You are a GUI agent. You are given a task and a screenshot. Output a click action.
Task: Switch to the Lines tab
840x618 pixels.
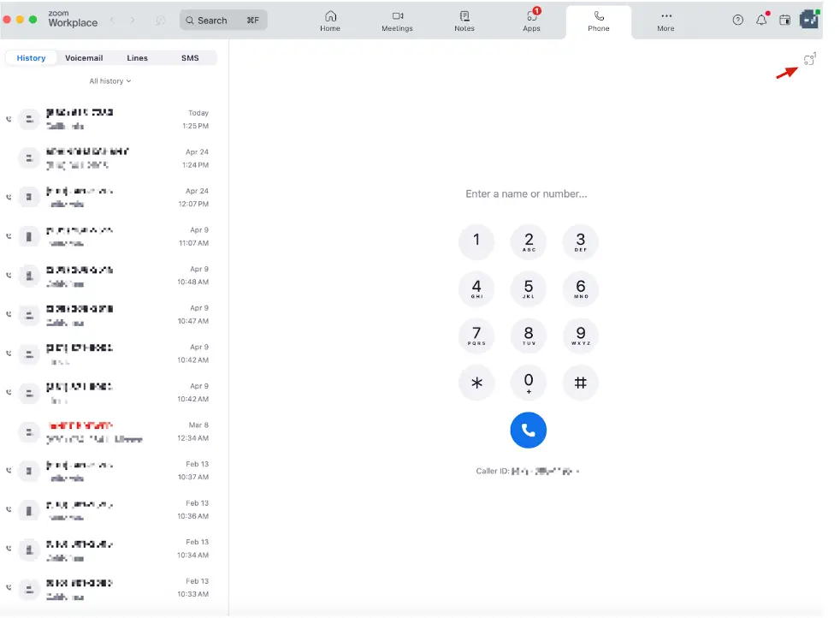click(137, 57)
